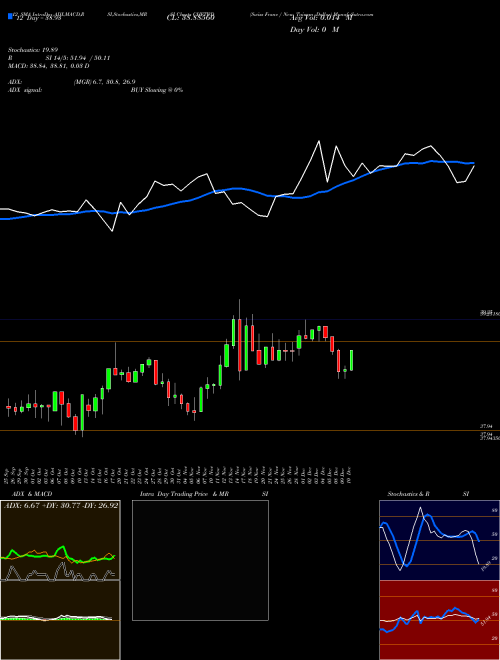Click the RSI 14/5 51.94 / 50.11 values
The image size is (500, 660).
tap(78, 58)
